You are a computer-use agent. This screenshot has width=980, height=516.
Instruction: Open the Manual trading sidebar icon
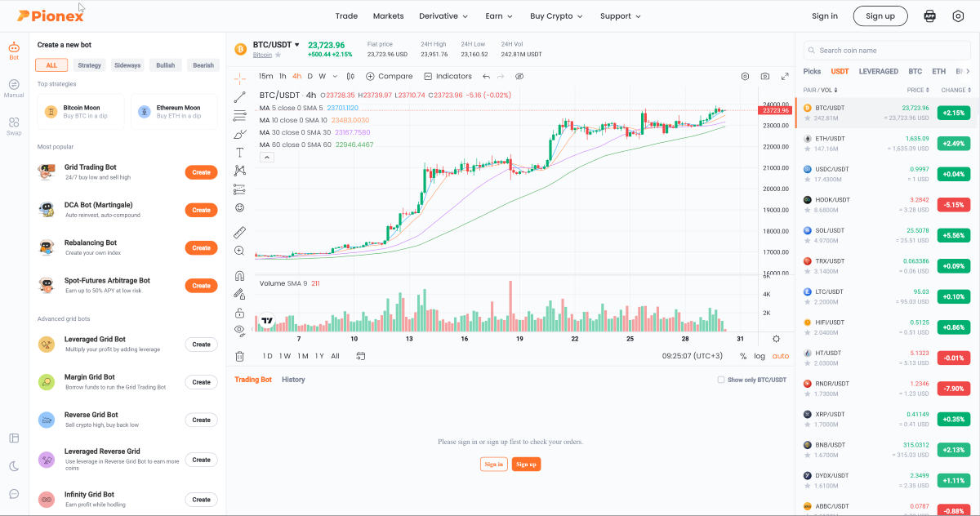click(14, 88)
